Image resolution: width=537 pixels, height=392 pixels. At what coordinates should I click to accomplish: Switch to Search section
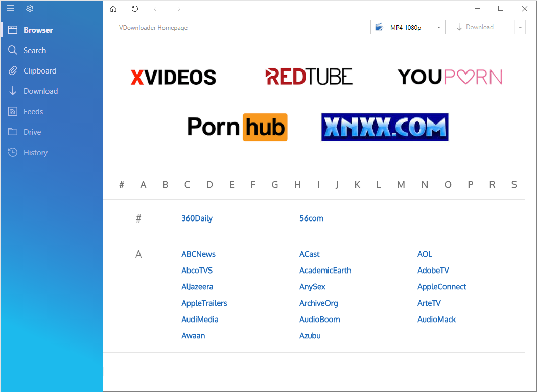35,51
